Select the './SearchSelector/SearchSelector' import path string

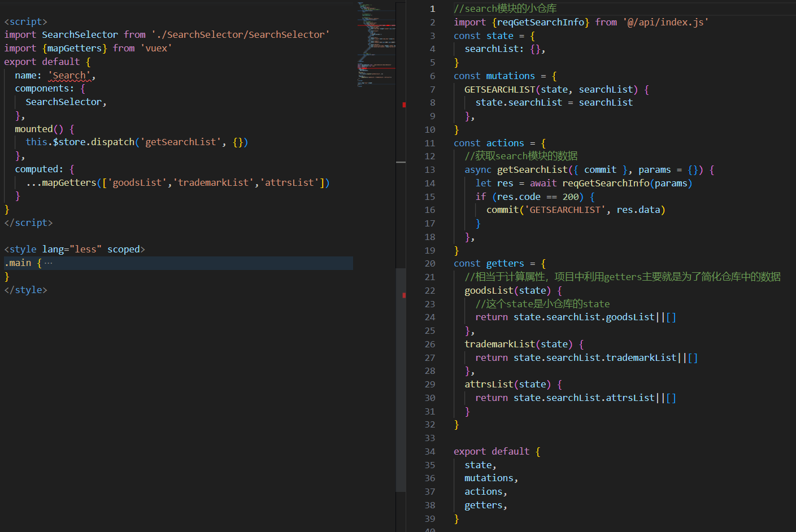click(240, 34)
